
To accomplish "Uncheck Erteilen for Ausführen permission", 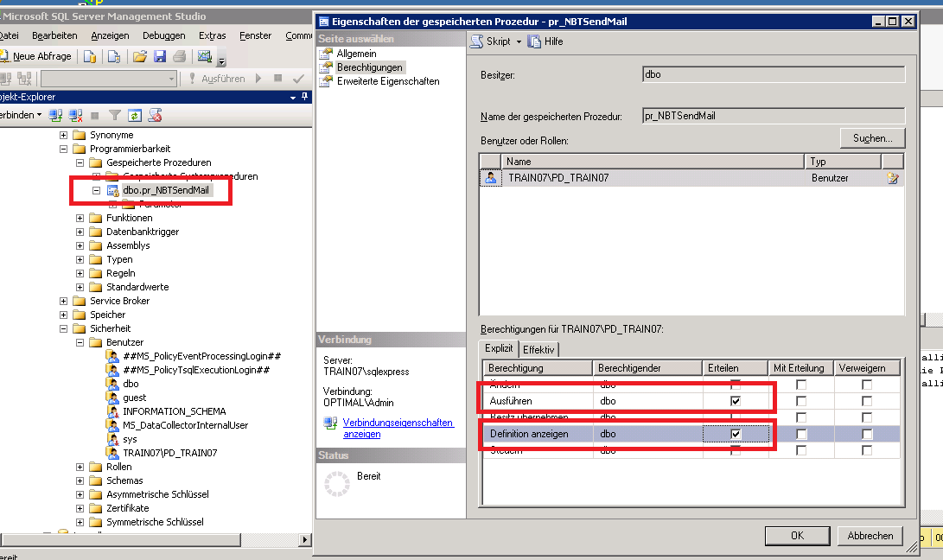I will point(736,401).
